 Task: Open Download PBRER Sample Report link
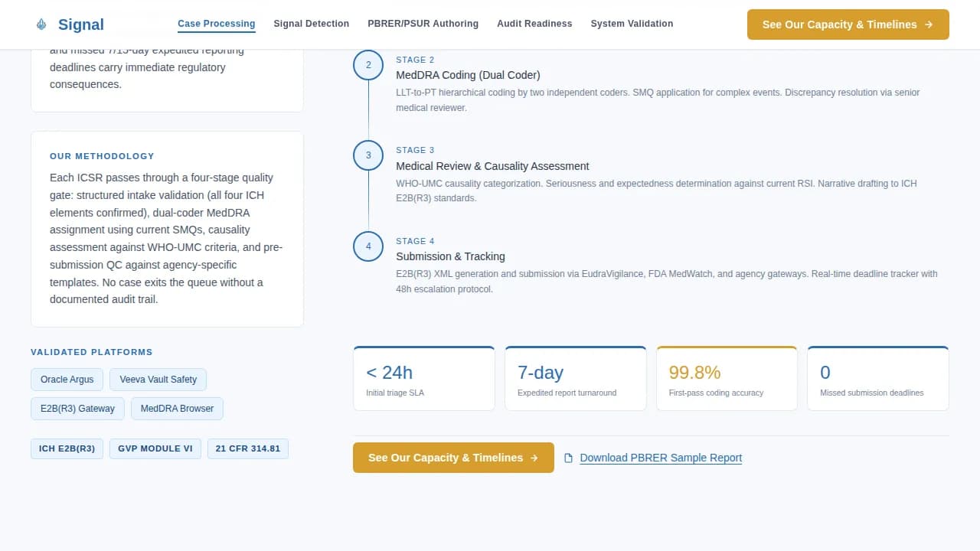(x=661, y=458)
